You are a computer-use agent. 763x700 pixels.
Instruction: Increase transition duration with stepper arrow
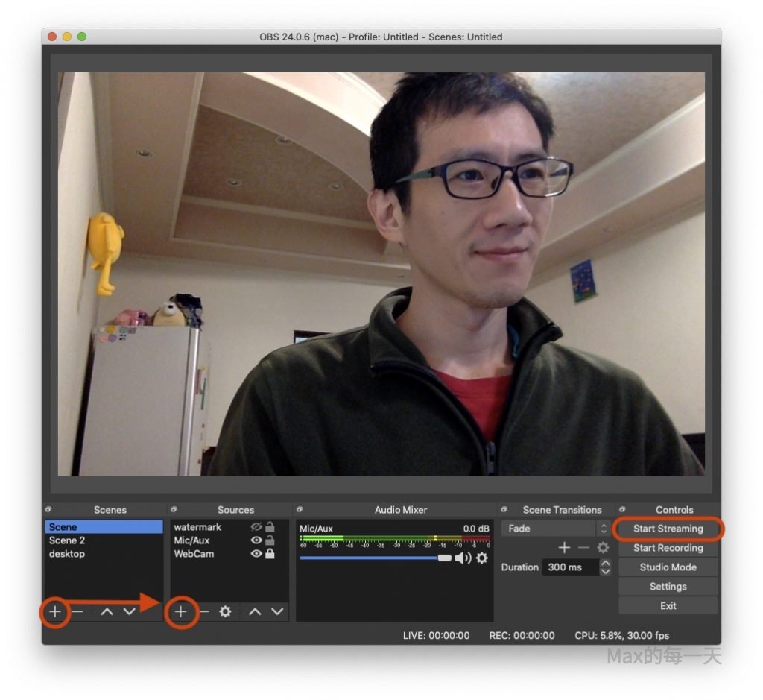(x=605, y=563)
